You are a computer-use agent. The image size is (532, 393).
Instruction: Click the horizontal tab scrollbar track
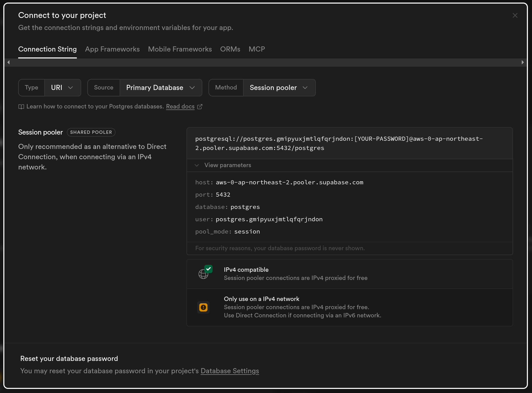point(265,62)
